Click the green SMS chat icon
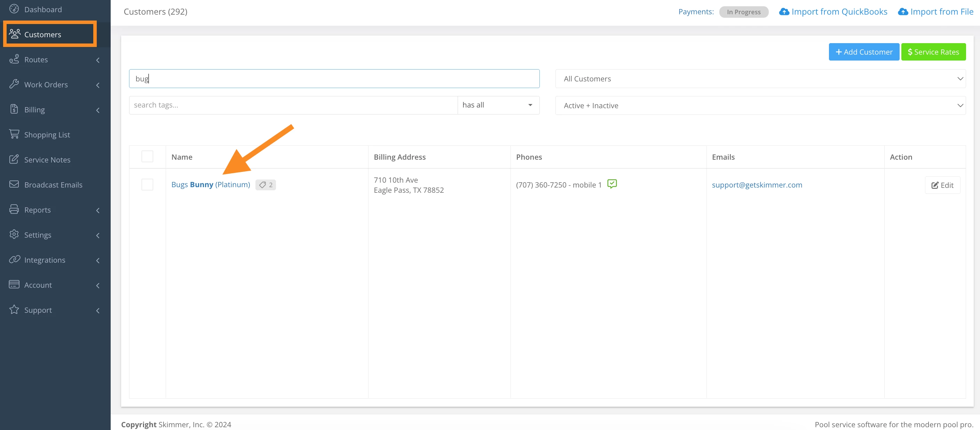The image size is (980, 430). pyautogui.click(x=612, y=184)
